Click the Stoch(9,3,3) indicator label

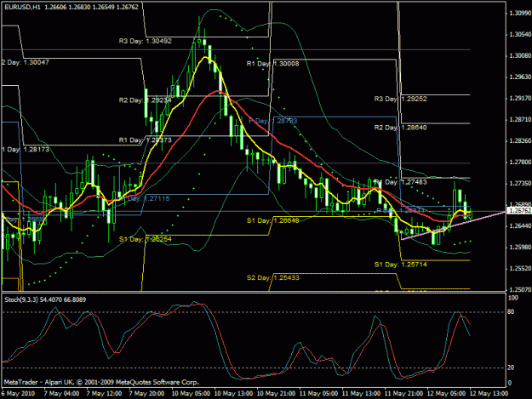click(x=45, y=299)
